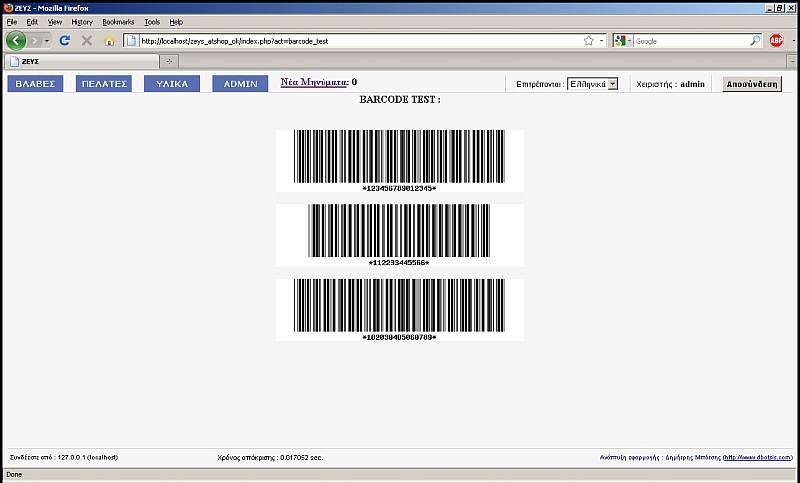Click the Firefox logo in title bar
800x483 pixels.
pyautogui.click(x=8, y=8)
